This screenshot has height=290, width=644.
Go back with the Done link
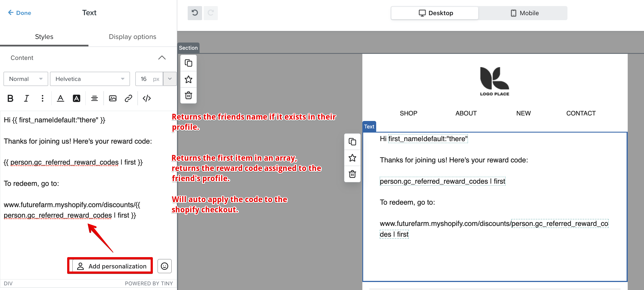coord(19,13)
